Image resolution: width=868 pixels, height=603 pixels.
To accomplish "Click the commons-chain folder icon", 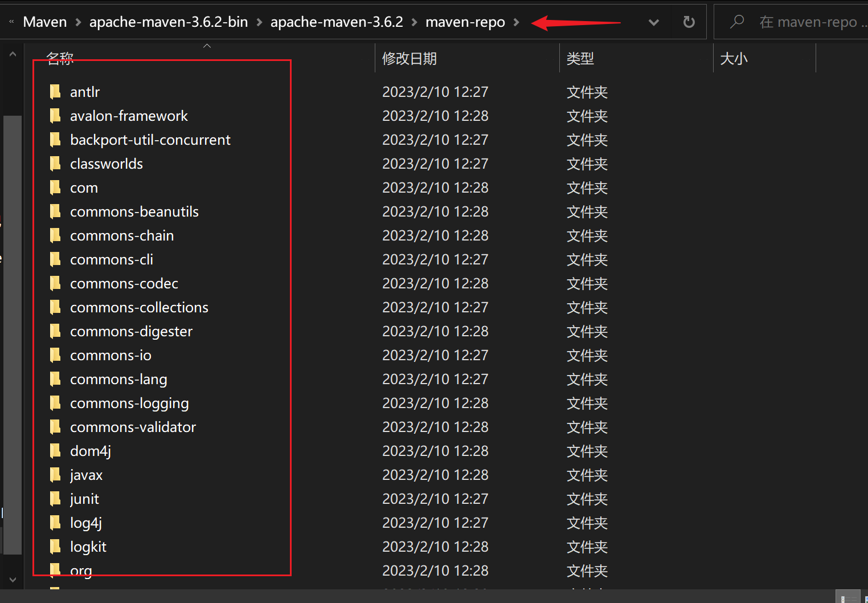I will point(55,235).
